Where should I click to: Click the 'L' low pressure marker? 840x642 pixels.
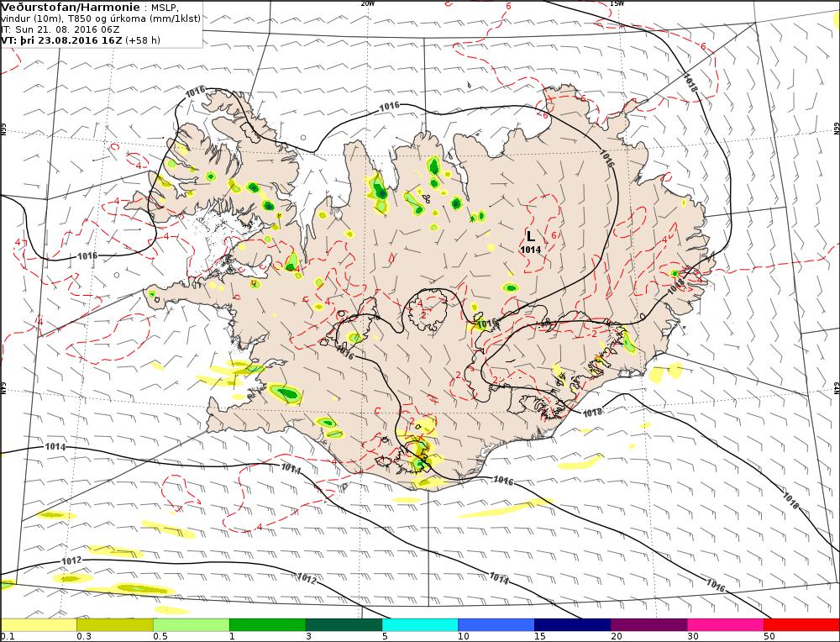530,236
